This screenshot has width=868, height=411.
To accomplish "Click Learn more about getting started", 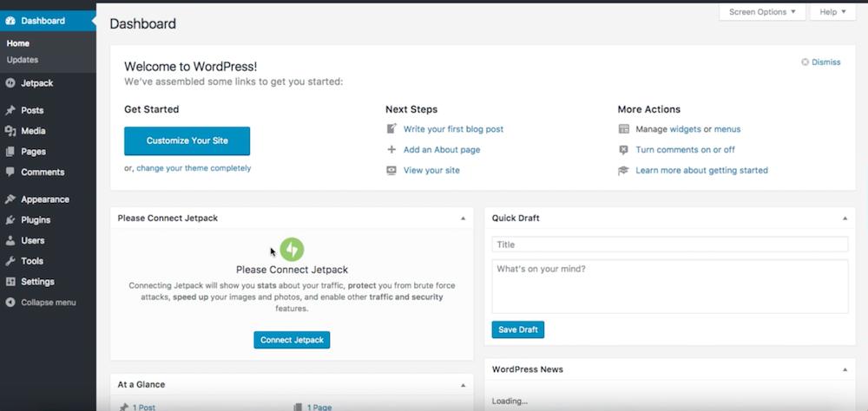I will (x=702, y=170).
